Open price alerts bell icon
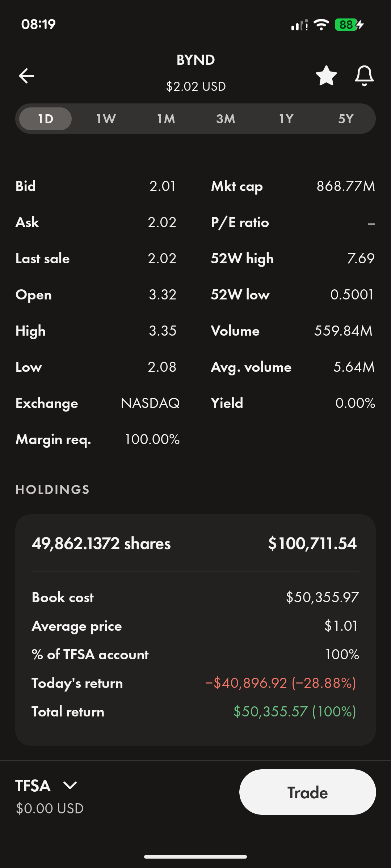391x868 pixels. point(364,76)
